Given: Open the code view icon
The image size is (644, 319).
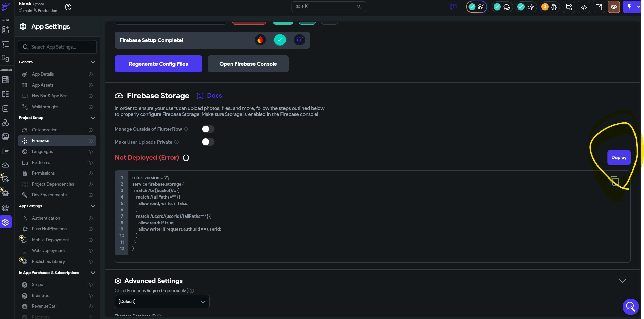Looking at the screenshot, I should 584,7.
